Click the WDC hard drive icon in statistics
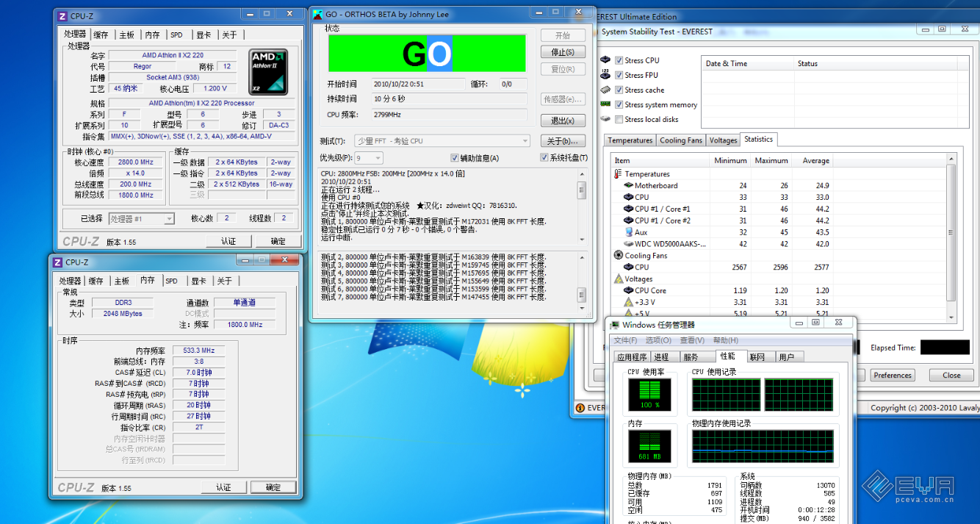The height and width of the screenshot is (524, 980). (628, 244)
